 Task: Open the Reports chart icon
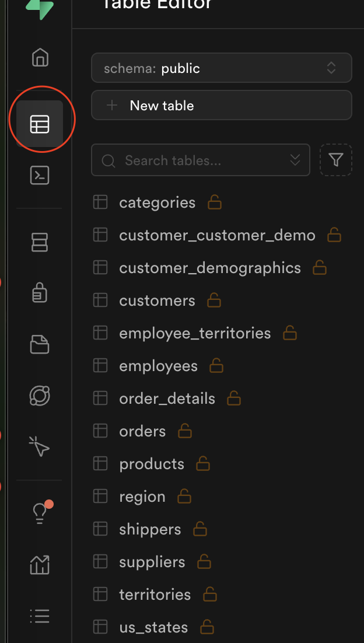40,564
